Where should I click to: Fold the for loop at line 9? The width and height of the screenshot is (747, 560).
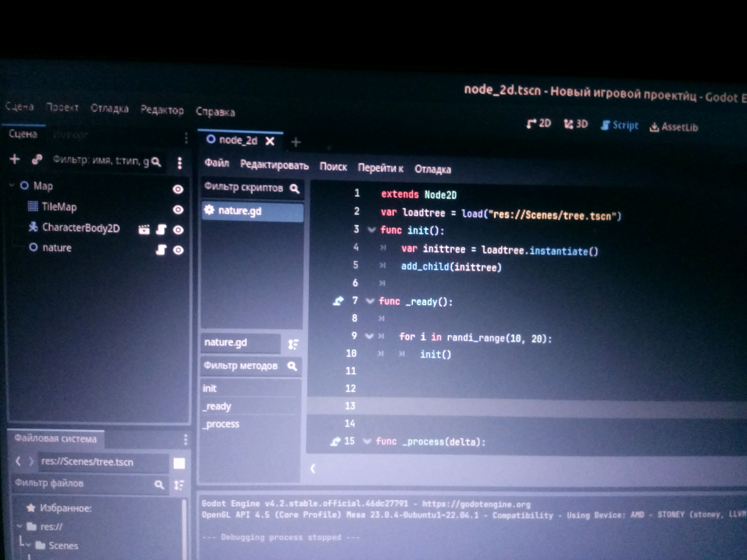(369, 336)
